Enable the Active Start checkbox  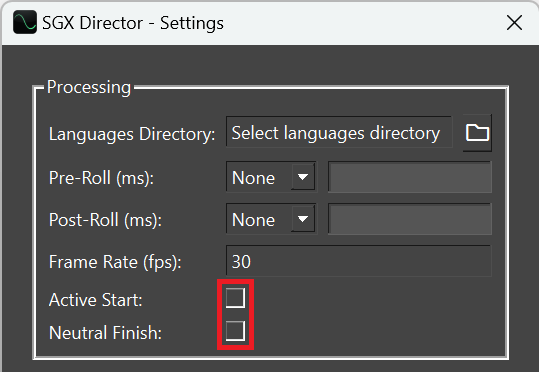click(235, 298)
